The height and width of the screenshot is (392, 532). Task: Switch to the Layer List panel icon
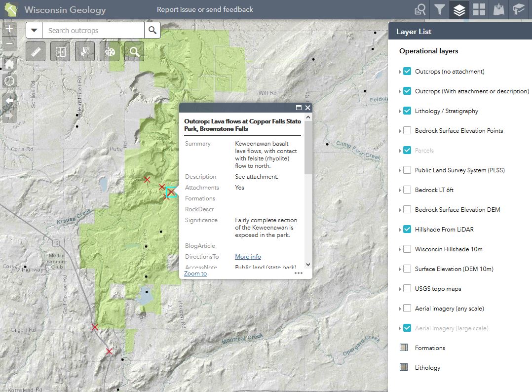459,9
